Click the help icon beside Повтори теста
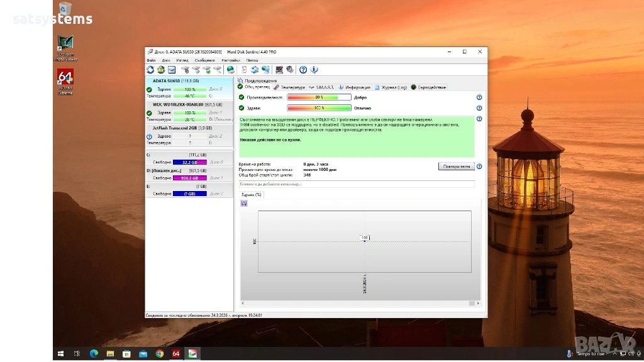 click(x=479, y=167)
